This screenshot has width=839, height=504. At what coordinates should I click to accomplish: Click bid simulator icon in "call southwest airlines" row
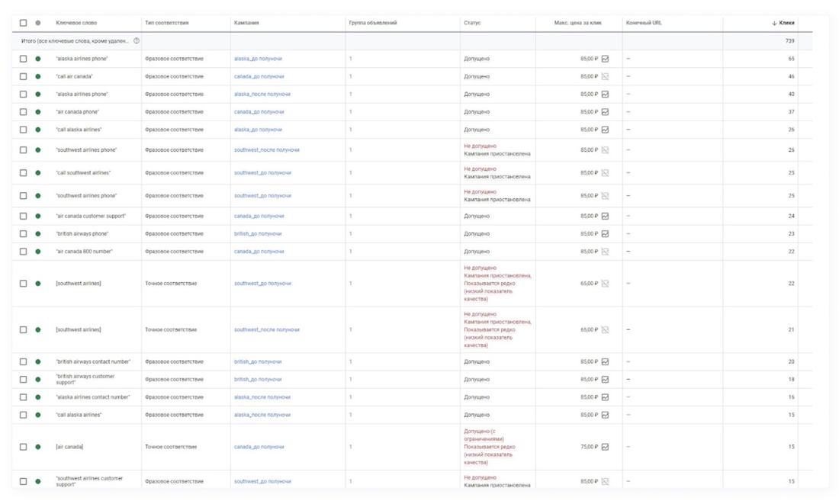tap(605, 173)
